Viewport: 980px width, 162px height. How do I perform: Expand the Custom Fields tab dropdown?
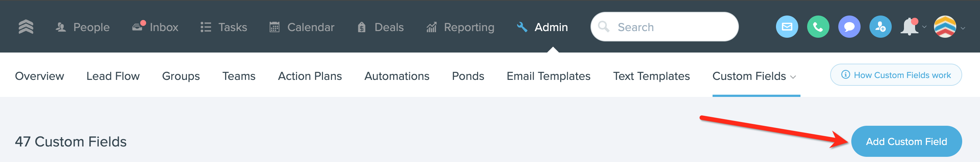coord(793,77)
